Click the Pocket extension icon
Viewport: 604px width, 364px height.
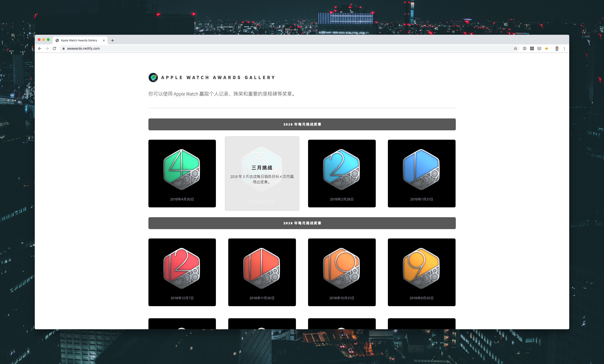coord(539,48)
